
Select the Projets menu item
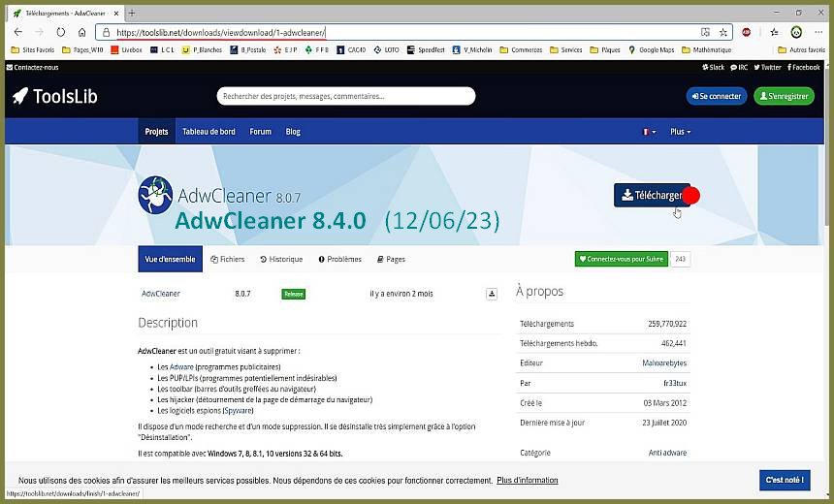pos(156,131)
